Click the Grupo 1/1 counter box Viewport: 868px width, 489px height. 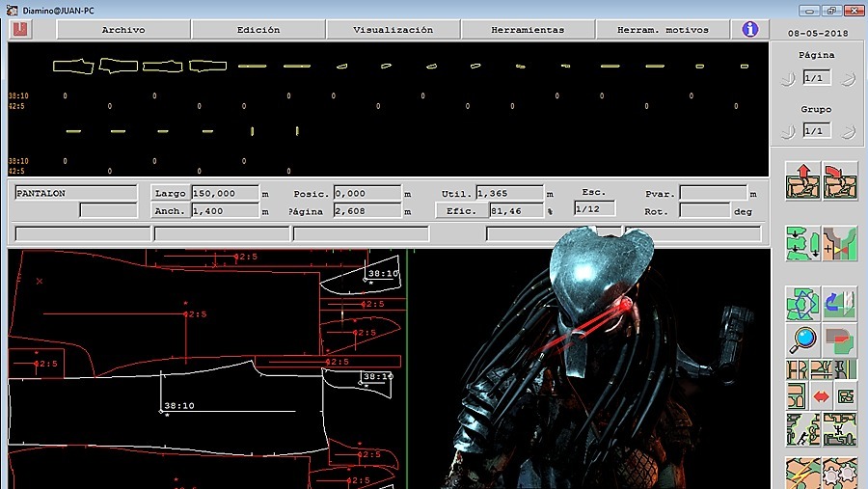coord(817,131)
